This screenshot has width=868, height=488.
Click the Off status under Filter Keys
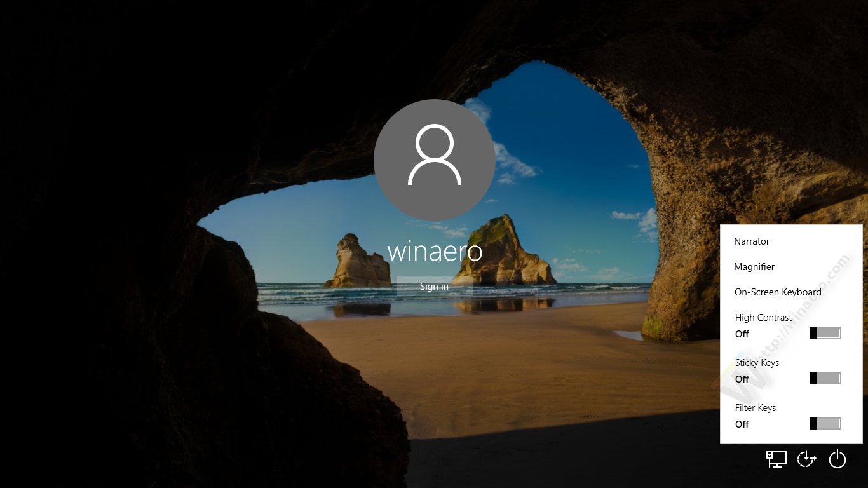(742, 424)
